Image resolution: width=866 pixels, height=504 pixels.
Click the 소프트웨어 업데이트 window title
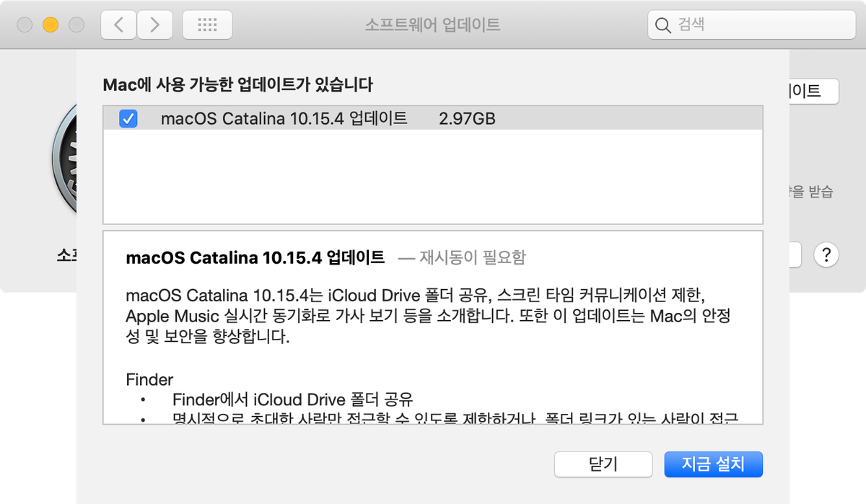433,25
